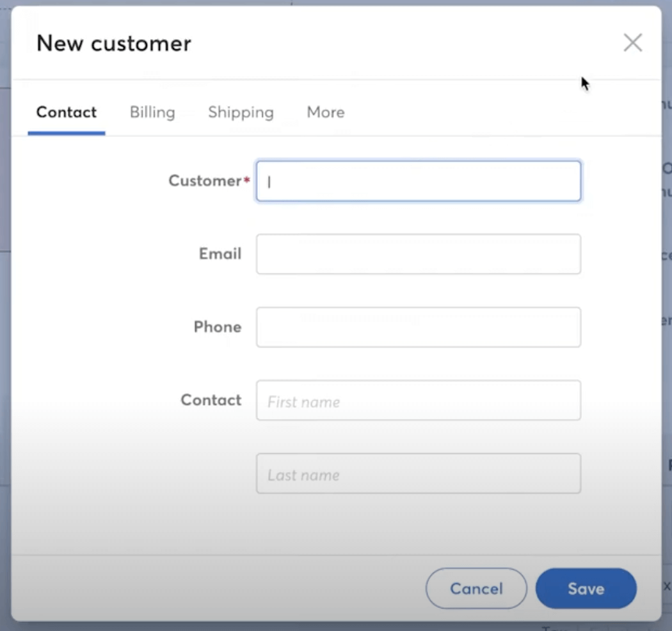Image resolution: width=672 pixels, height=631 pixels.
Task: Click the Email text box to enter an address
Action: (418, 254)
